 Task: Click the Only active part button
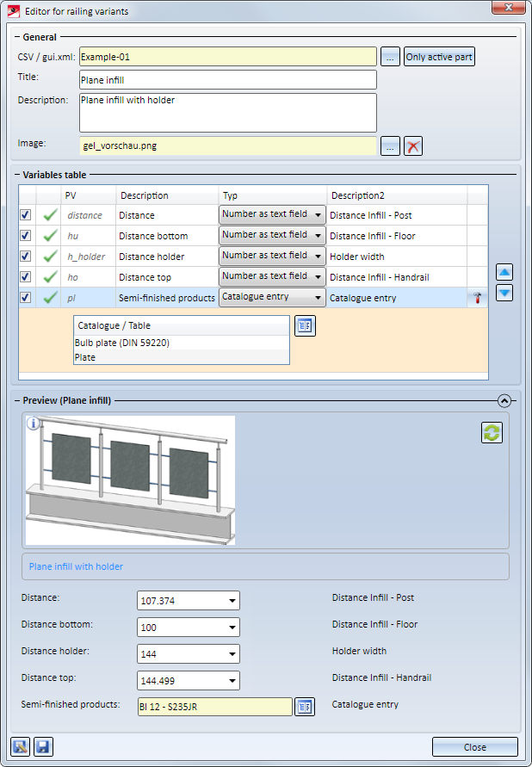click(439, 57)
